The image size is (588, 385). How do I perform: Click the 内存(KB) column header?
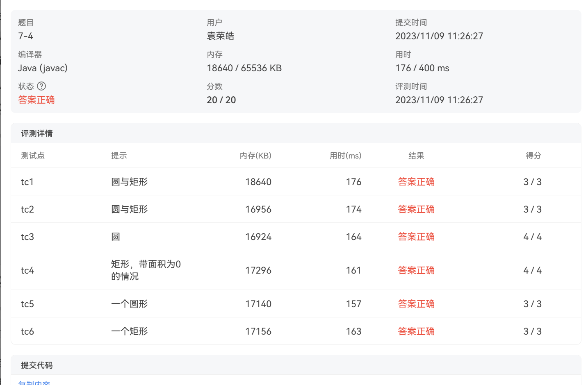click(x=255, y=156)
